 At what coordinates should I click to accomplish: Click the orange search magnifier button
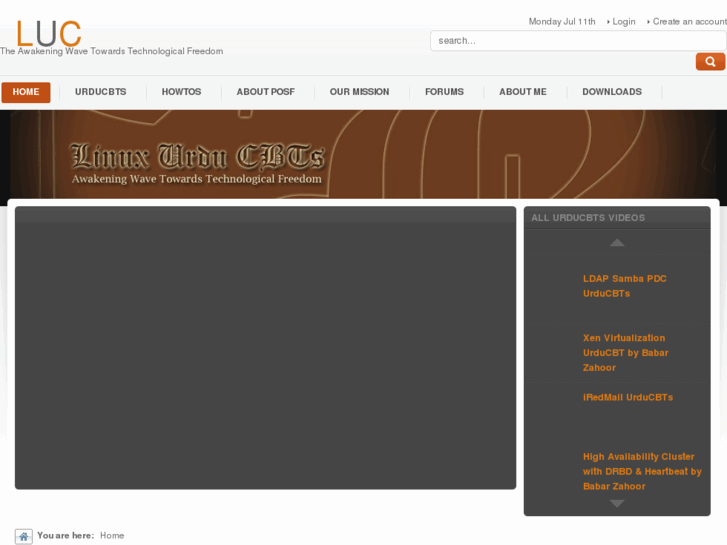point(710,62)
